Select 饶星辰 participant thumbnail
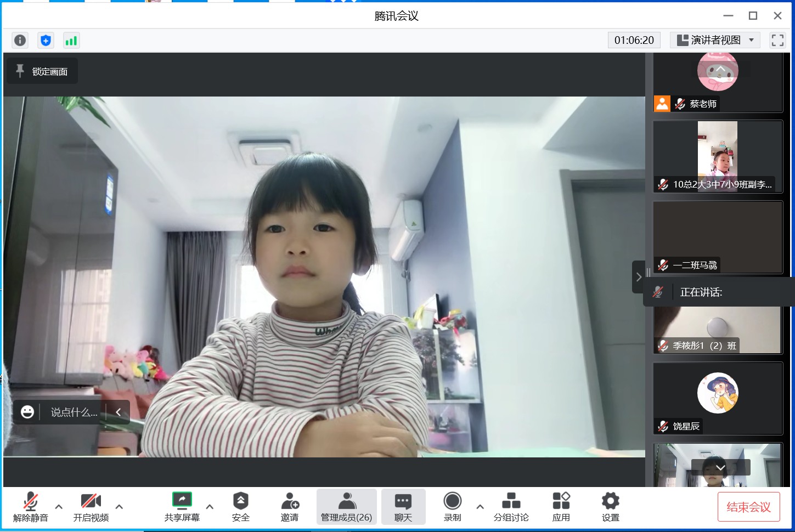 [x=718, y=398]
